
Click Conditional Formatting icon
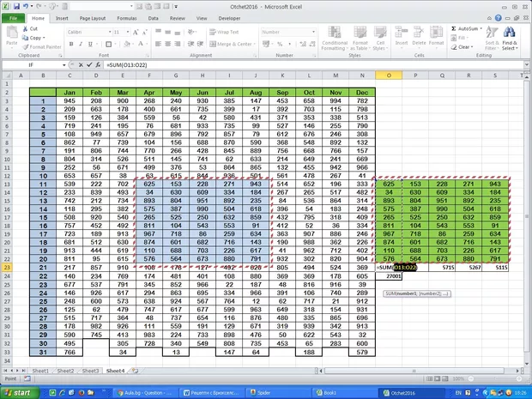[334, 33]
